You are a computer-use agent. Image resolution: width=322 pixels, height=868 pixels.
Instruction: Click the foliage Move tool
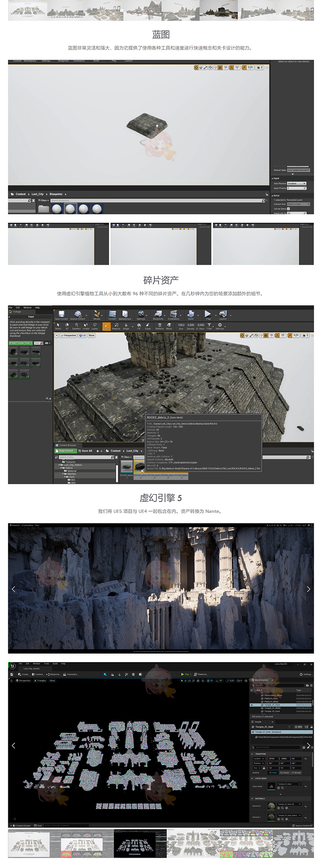tap(169, 326)
